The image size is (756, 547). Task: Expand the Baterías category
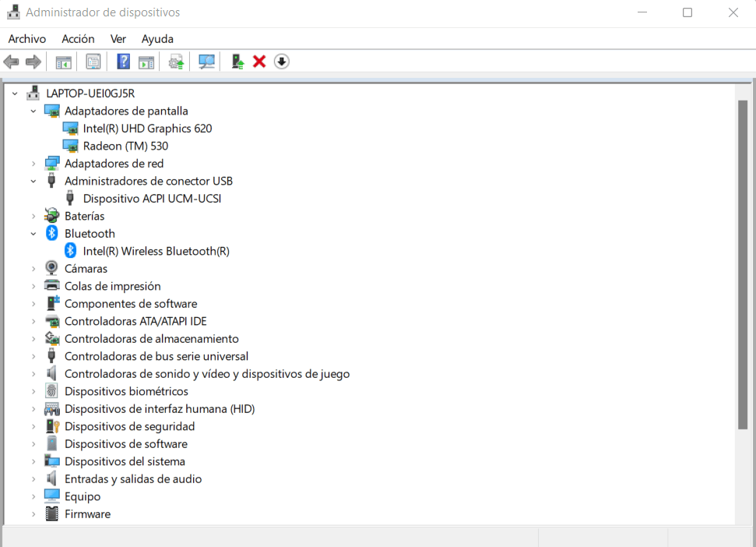(33, 216)
